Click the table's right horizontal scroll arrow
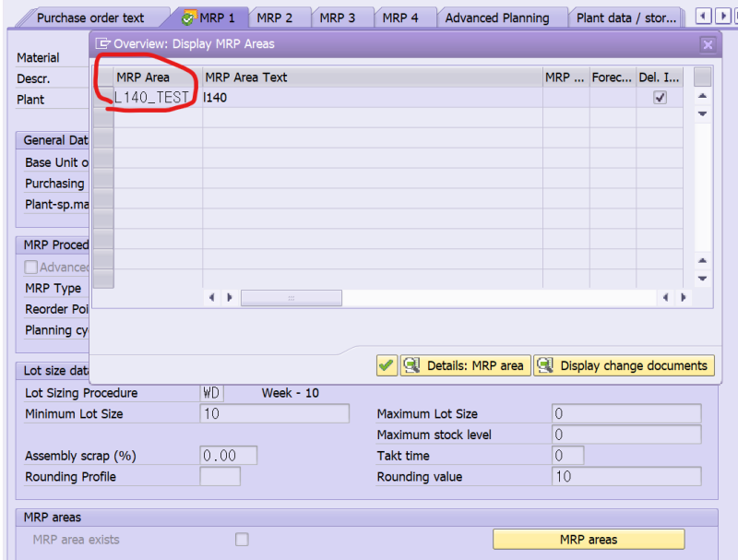Image resolution: width=738 pixels, height=560 pixels. 230,297
